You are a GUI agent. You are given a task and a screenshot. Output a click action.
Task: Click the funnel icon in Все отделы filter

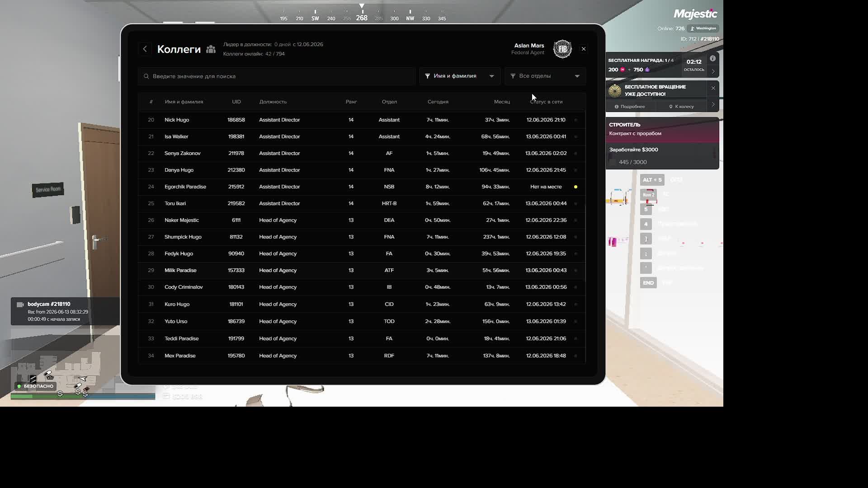[x=513, y=76]
